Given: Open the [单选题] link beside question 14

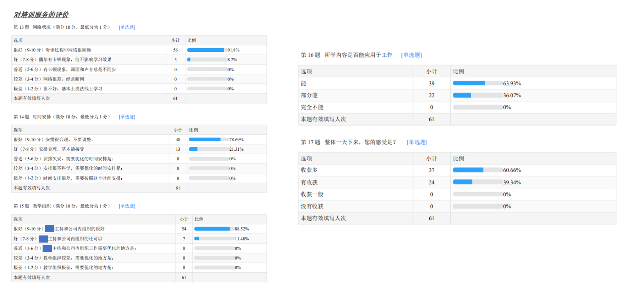Looking at the screenshot, I should (127, 117).
